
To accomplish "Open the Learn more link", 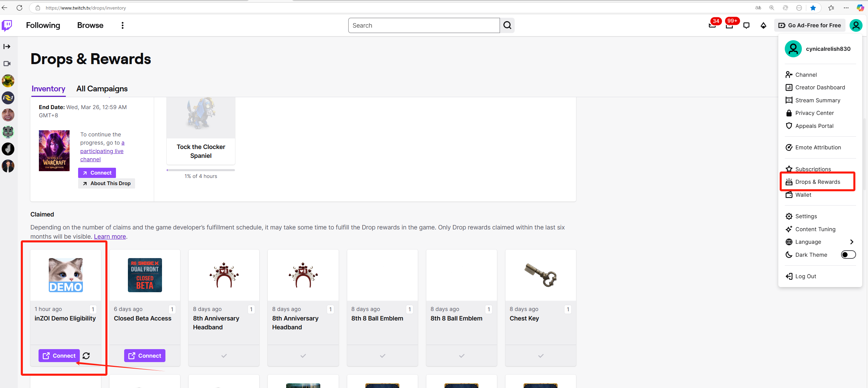I will (x=110, y=237).
